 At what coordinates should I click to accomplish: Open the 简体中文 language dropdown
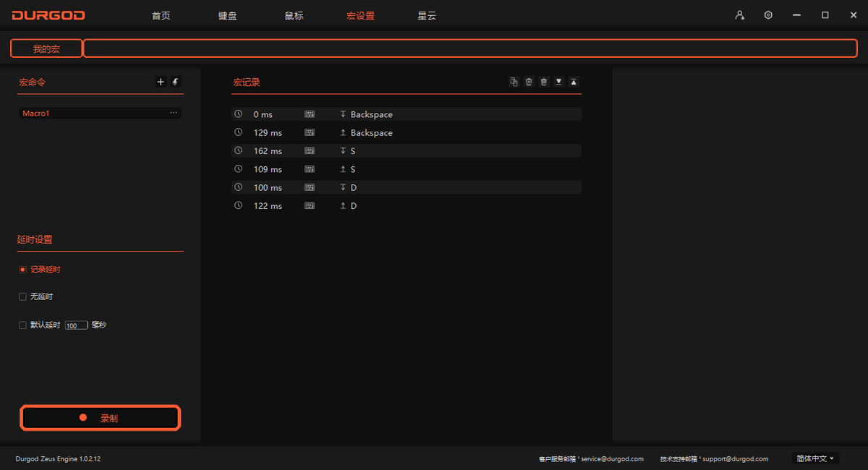pos(815,458)
